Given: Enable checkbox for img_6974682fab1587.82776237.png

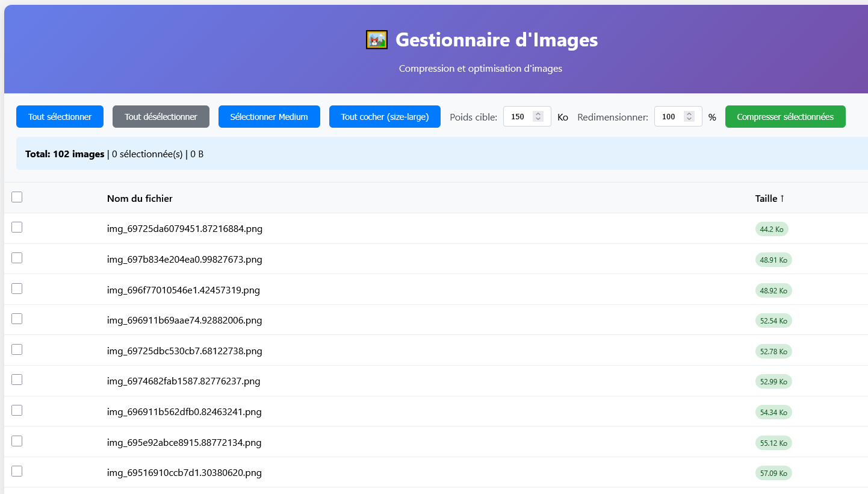Looking at the screenshot, I should [17, 380].
